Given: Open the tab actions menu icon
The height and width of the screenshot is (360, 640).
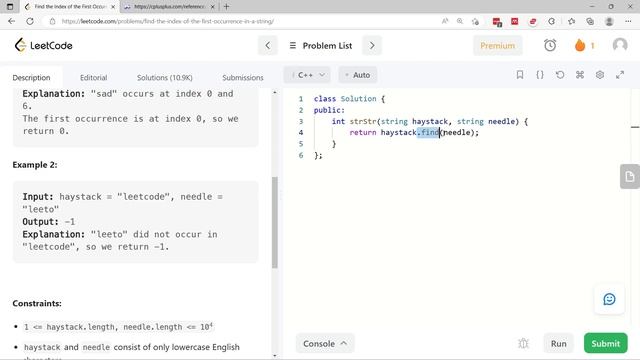Looking at the screenshot, I should (x=10, y=7).
